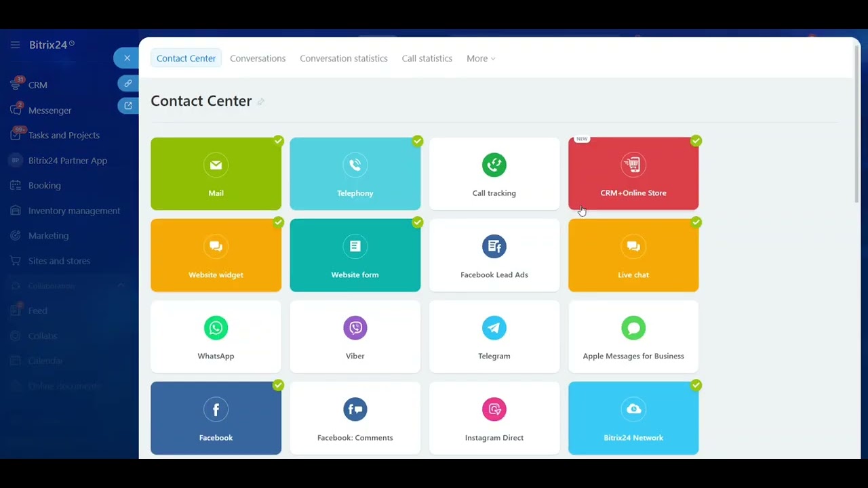Click the Tasks and Projects sidebar icon
Image resolution: width=868 pixels, height=488 pixels.
(x=16, y=135)
